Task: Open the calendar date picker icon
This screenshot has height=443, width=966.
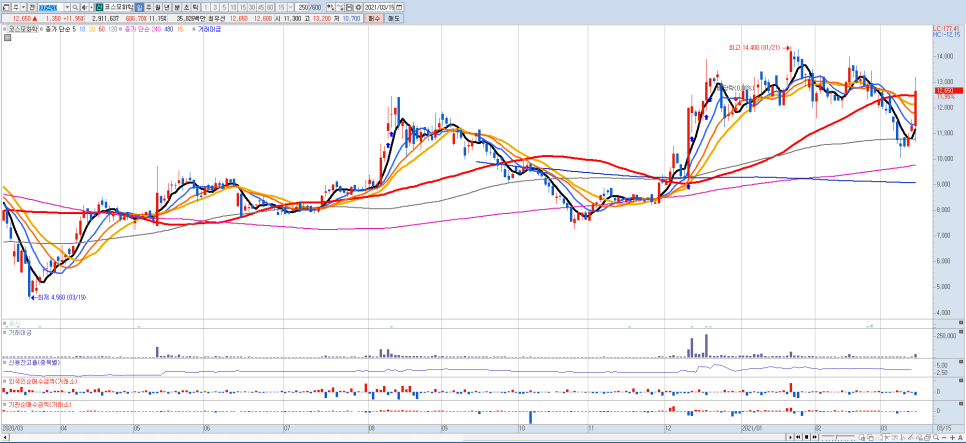Action: coord(399,7)
